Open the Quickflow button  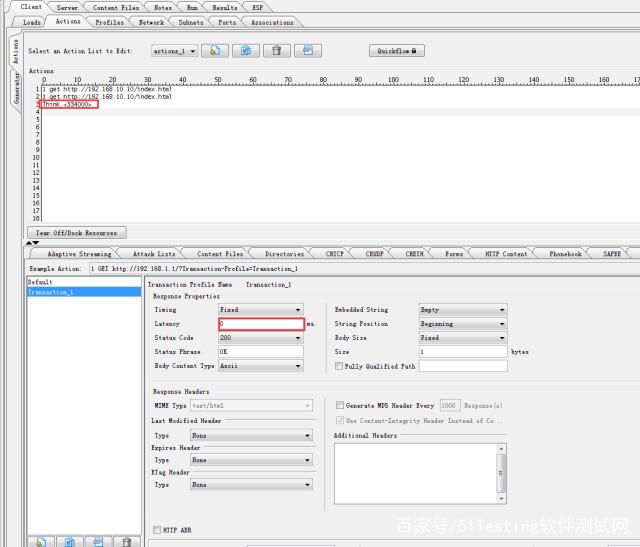pos(397,51)
